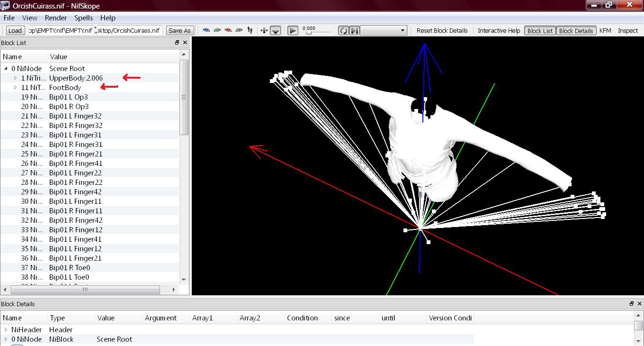644x346 pixels.
Task: Open the Render menu
Action: click(56, 18)
